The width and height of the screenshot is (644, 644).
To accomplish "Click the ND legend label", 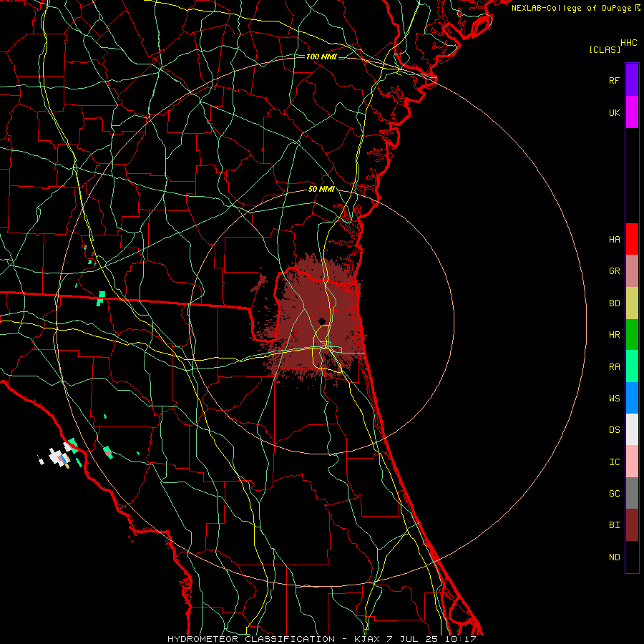I will point(614,557).
